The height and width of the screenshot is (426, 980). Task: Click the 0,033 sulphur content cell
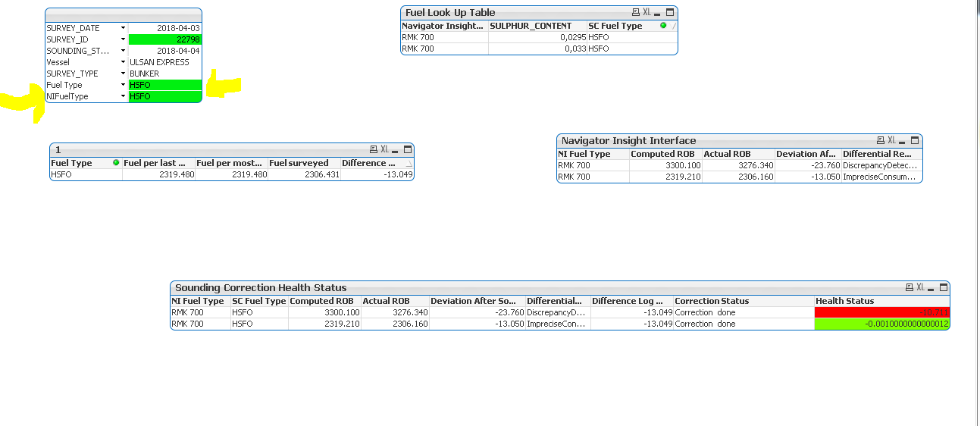tap(537, 49)
